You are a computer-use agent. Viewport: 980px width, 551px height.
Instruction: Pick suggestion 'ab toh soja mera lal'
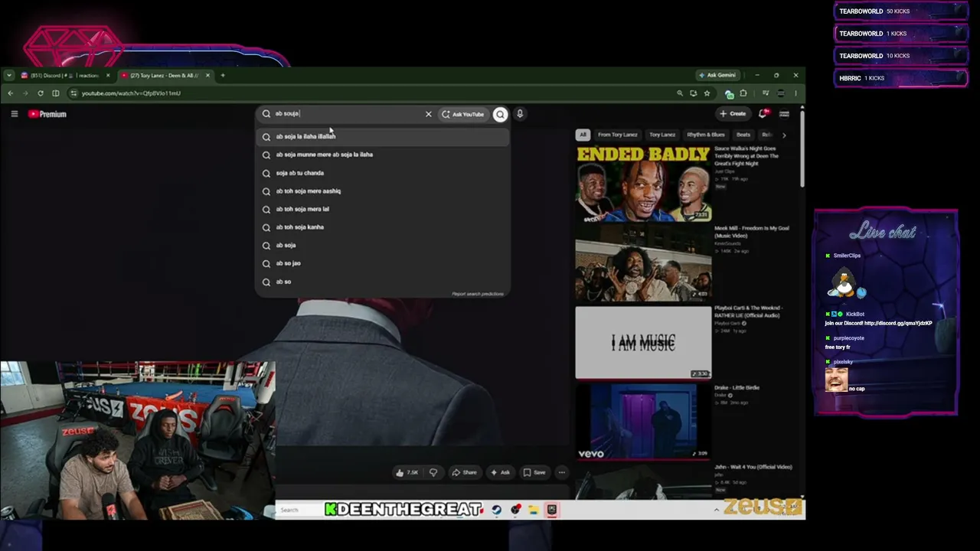click(383, 209)
